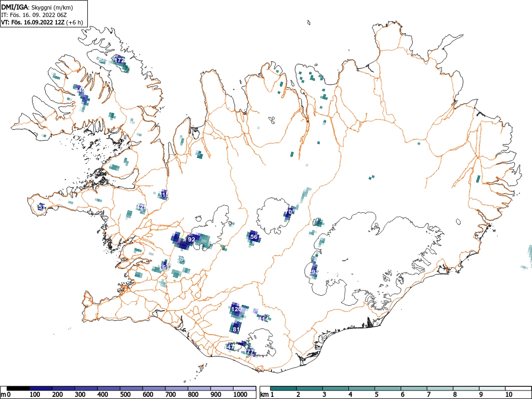The image size is (532, 399).
Task: Click the "414" visibility value on the map
Action: click(x=264, y=319)
